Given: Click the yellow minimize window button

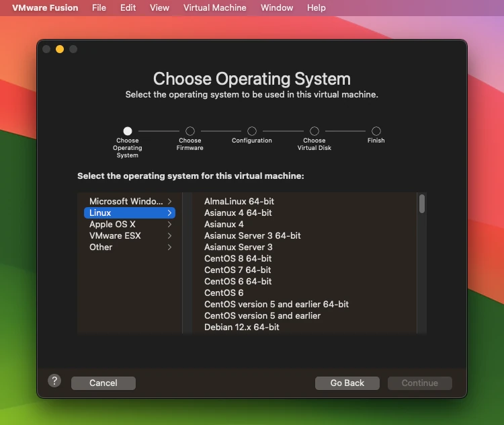Looking at the screenshot, I should click(x=60, y=49).
